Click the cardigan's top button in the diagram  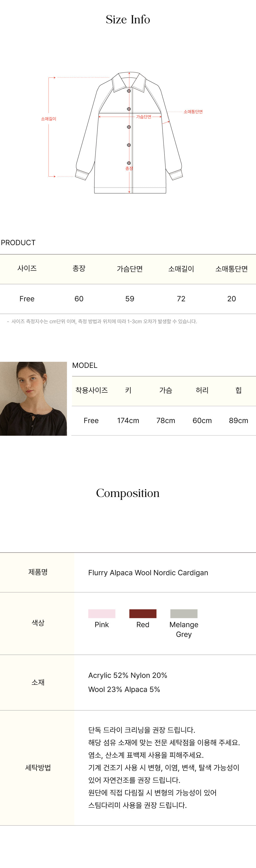click(129, 91)
